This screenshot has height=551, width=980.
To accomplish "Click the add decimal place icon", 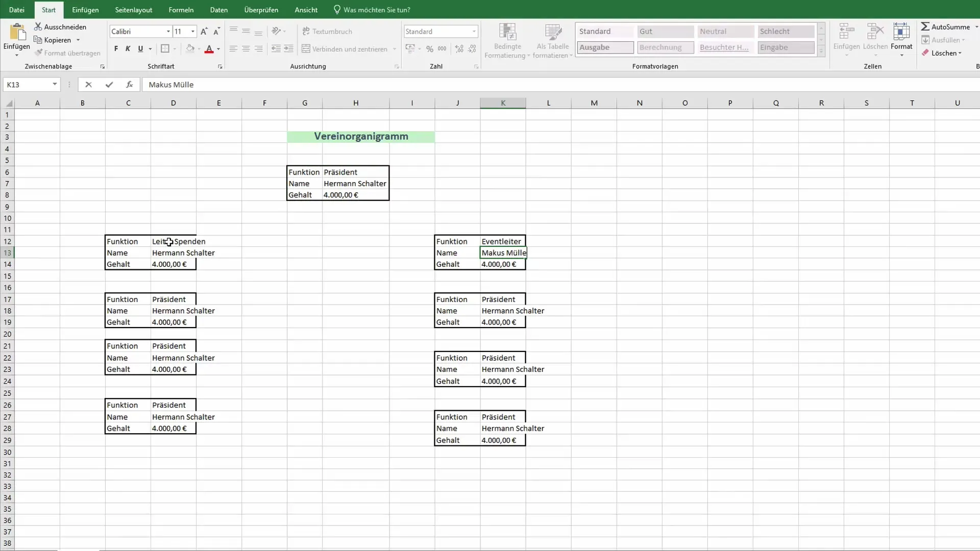I will 459,49.
